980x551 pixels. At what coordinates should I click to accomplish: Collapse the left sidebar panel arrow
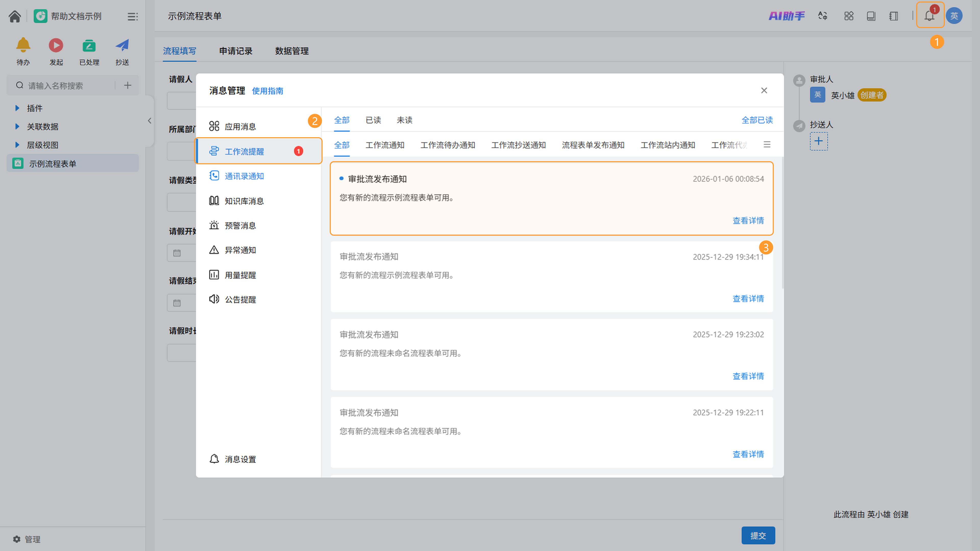tap(150, 121)
